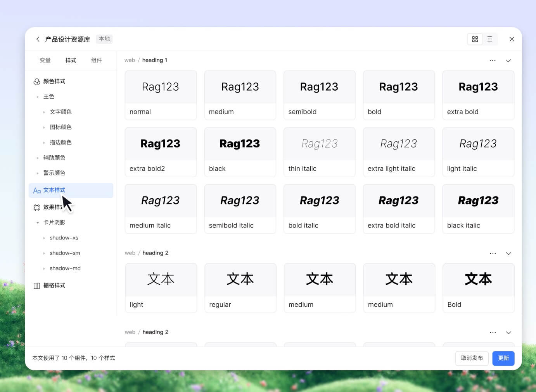Click the 取消发布 button

click(x=472, y=358)
